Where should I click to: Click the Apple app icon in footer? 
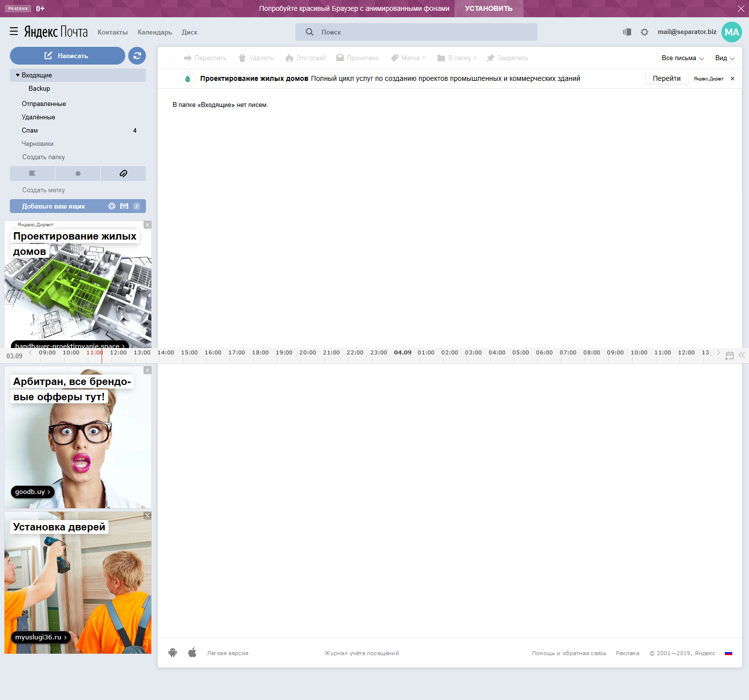(x=192, y=653)
